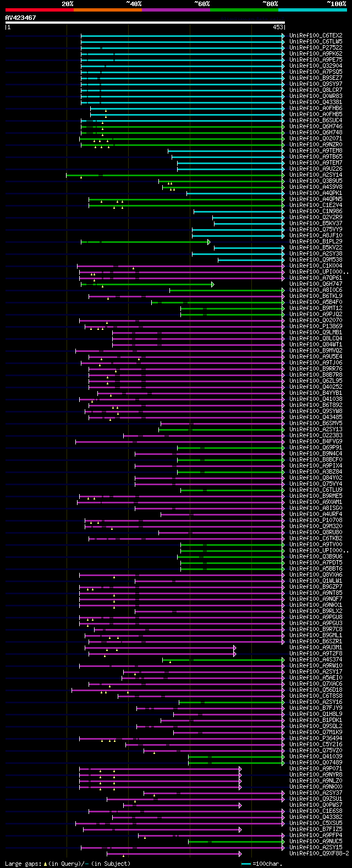352x868 pixels.
Task: Select the label UniRef100_A9U3M1
Action: click(x=316, y=647)
